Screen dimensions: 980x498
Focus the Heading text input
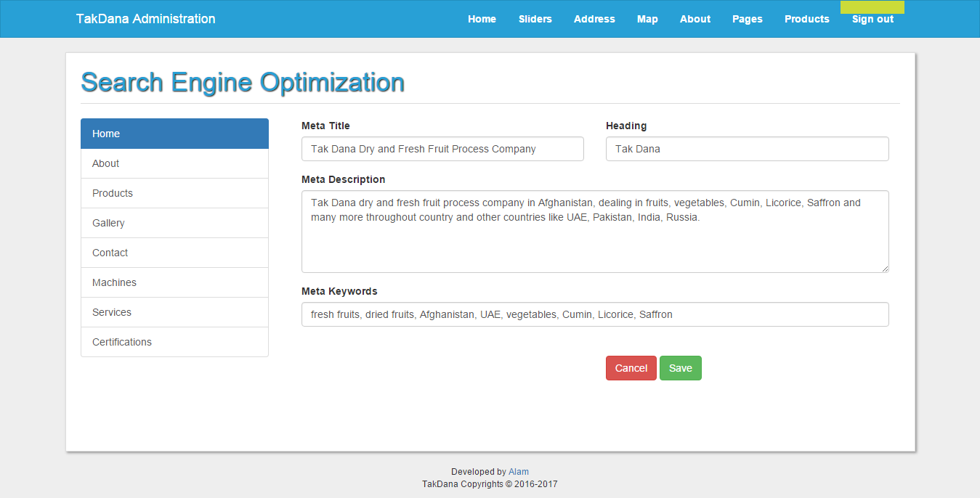pyautogui.click(x=747, y=149)
